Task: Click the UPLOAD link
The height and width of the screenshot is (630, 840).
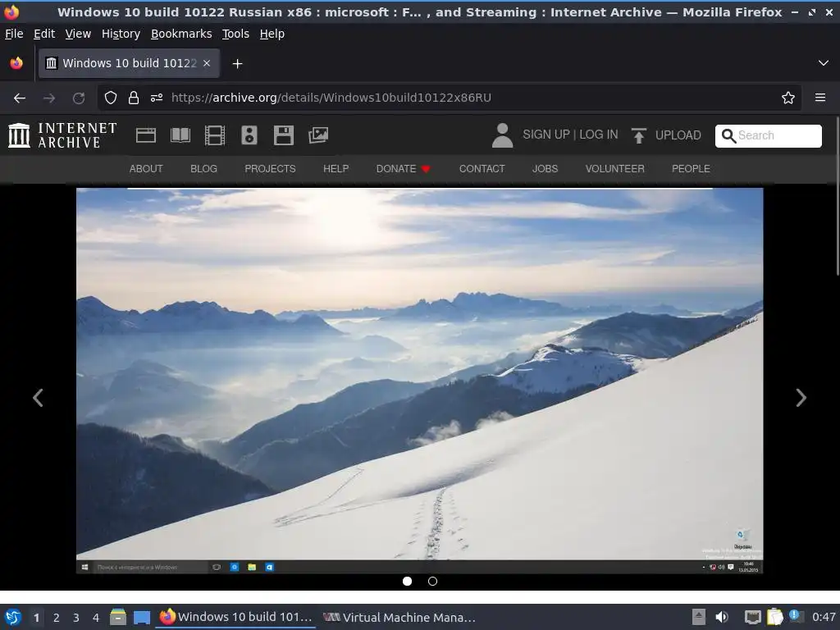Action: pyautogui.click(x=678, y=135)
